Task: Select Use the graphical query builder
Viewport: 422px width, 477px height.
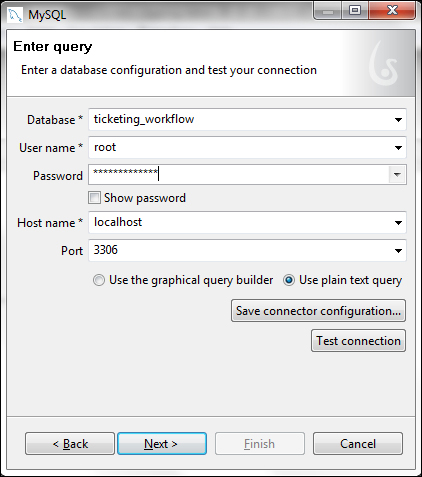Action: click(x=99, y=280)
